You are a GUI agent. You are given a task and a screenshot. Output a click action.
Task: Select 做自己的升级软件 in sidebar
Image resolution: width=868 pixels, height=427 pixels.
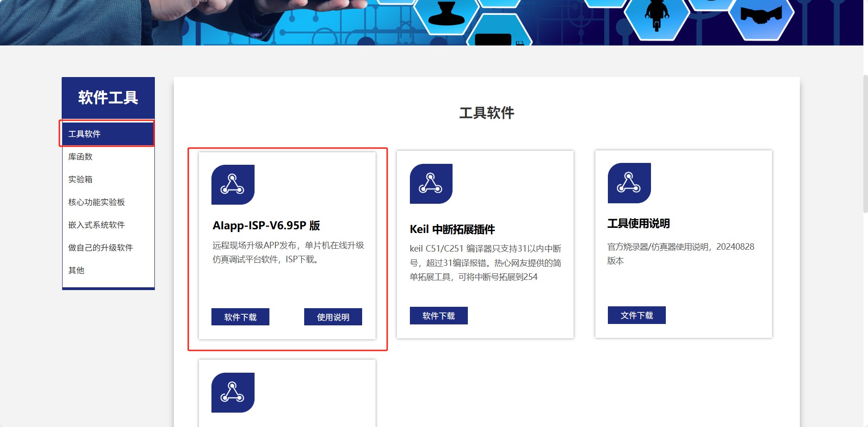tap(108, 248)
